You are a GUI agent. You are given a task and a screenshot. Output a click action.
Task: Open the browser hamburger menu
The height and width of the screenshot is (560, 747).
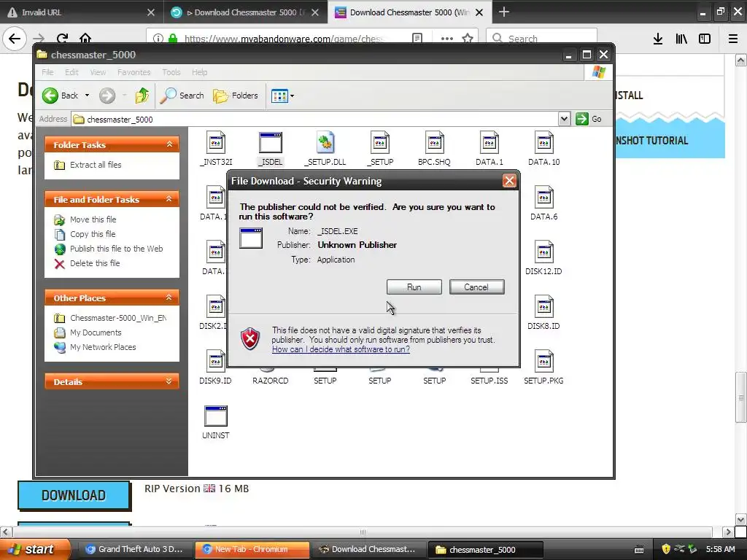tap(732, 39)
